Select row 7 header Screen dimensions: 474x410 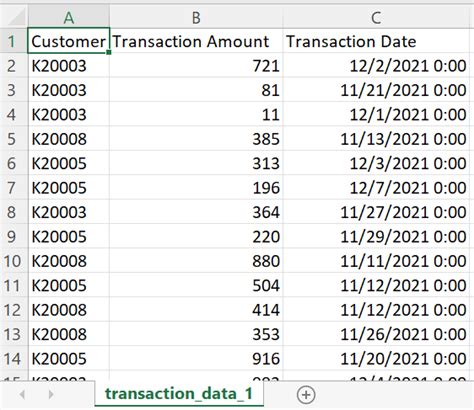pos(14,187)
